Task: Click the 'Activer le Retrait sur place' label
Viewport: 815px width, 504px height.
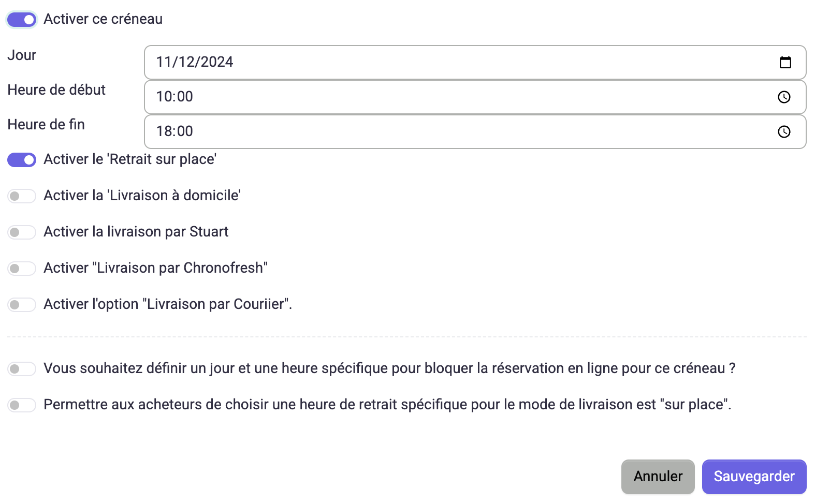Action: [x=130, y=159]
